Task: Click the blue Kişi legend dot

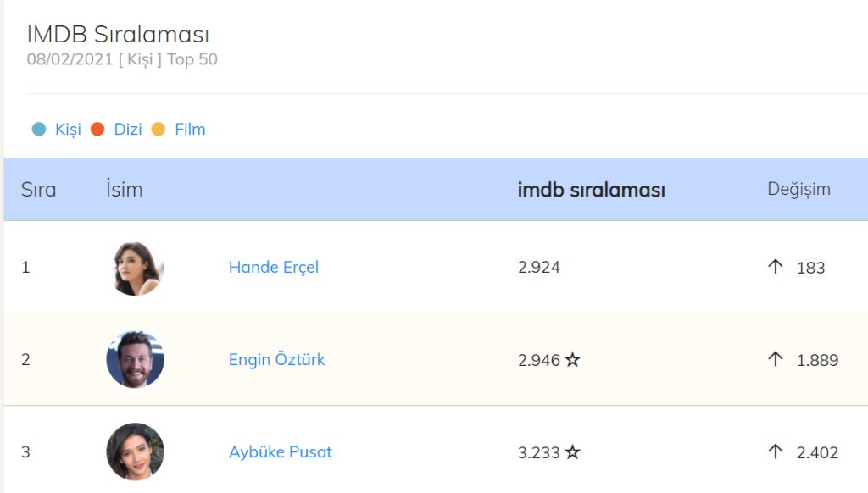Action: coord(39,130)
